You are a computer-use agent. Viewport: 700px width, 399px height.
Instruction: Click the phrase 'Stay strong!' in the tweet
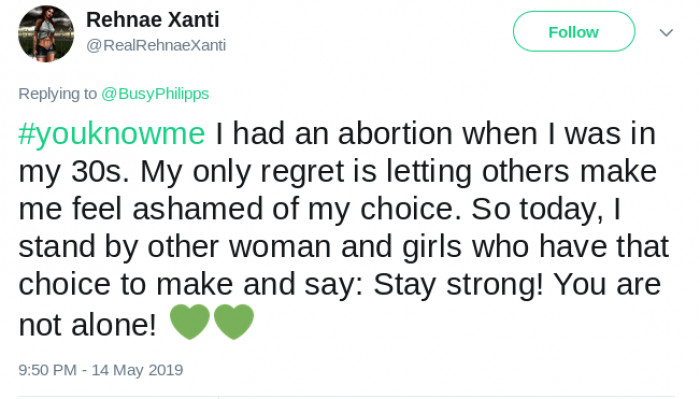click(458, 285)
